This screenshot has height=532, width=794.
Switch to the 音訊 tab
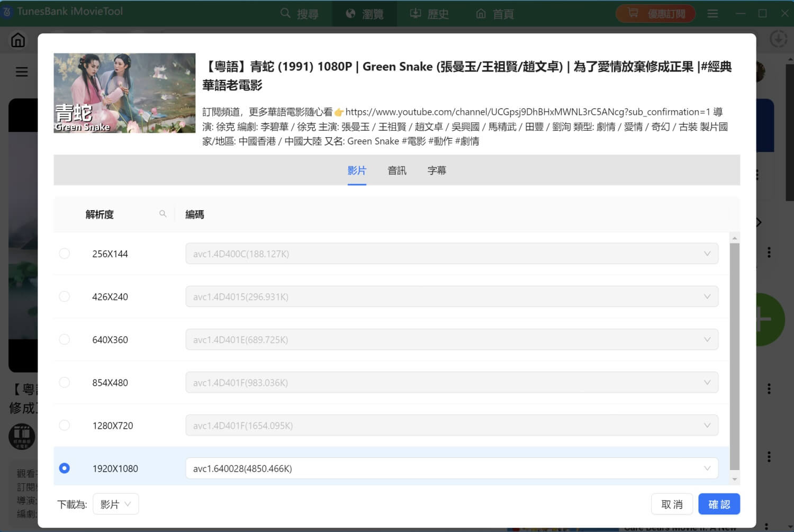point(396,170)
